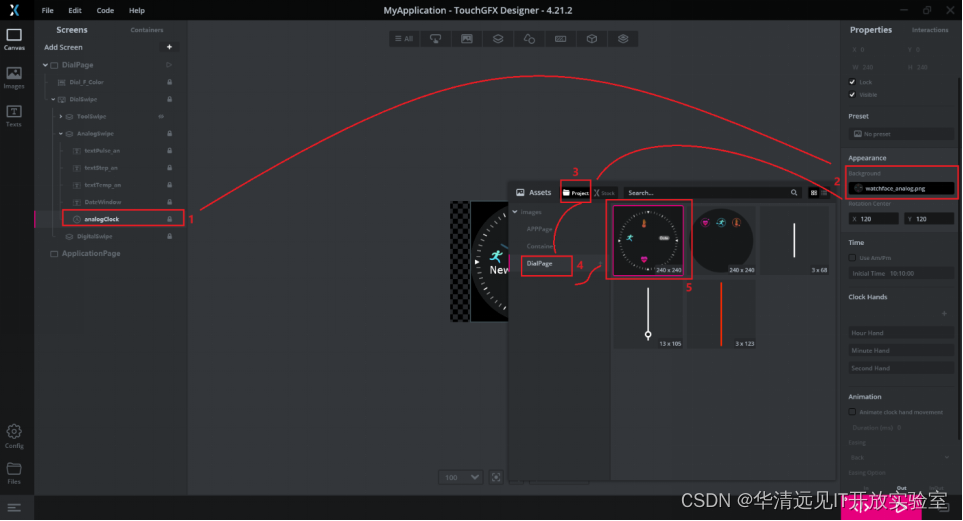This screenshot has height=521, width=963.
Task: Open the Config settings gear
Action: [x=14, y=436]
